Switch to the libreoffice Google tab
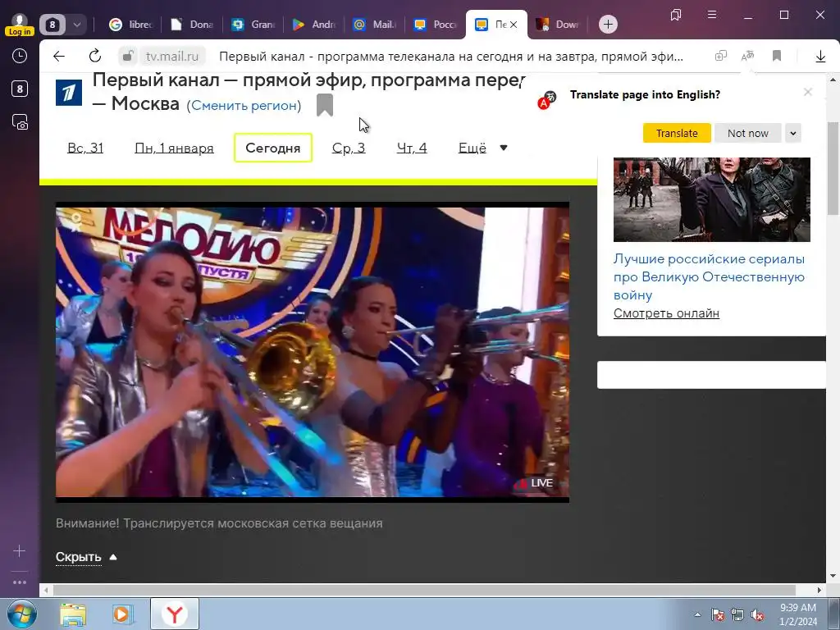This screenshot has height=630, width=840. pyautogui.click(x=131, y=25)
